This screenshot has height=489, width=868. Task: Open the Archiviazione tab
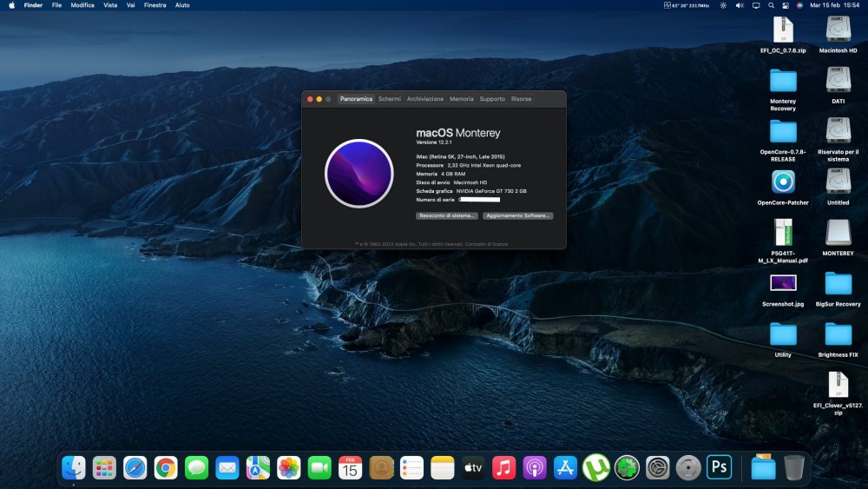425,99
